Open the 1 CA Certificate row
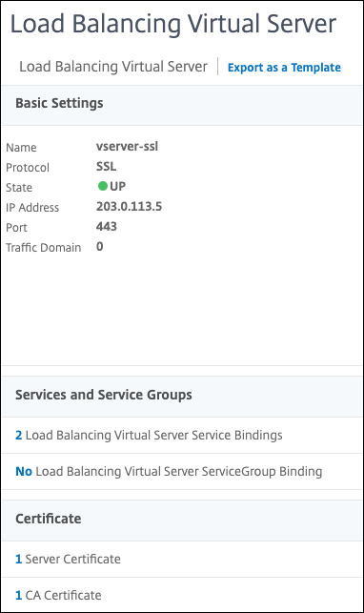The height and width of the screenshot is (613, 364). point(182,595)
